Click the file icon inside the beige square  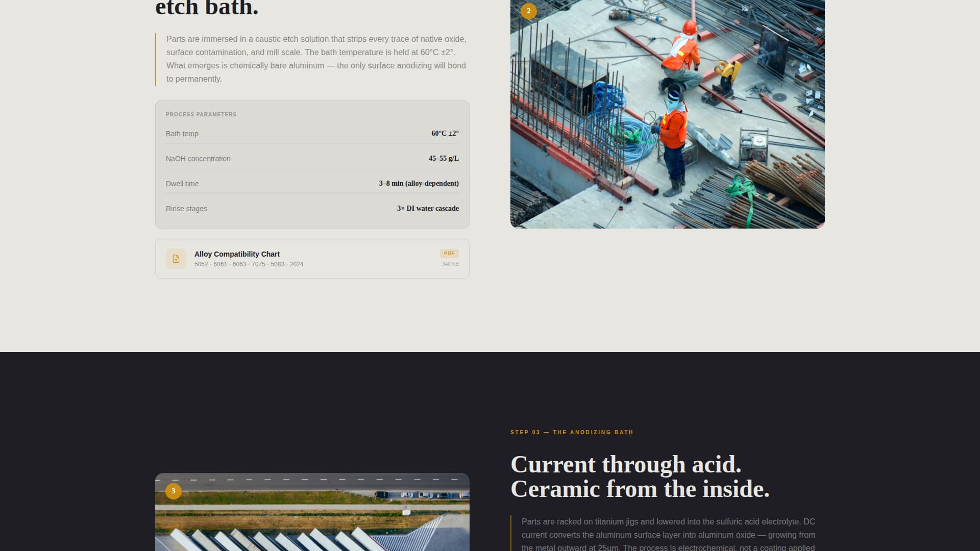(x=176, y=259)
